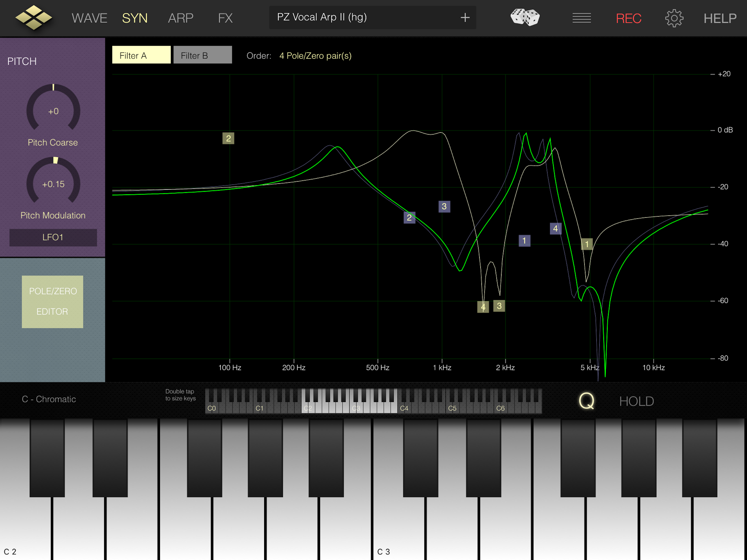Open the POLE/ZERO EDITOR button

tap(53, 302)
